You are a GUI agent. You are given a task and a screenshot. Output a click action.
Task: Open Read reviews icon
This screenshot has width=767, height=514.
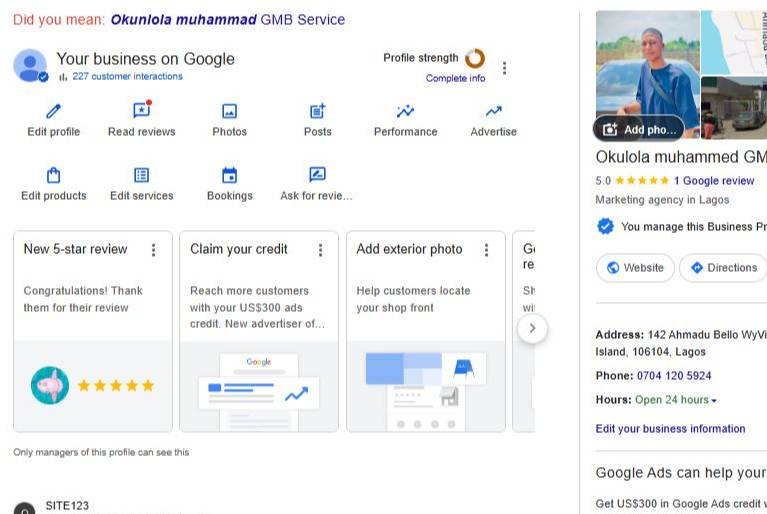pos(142,110)
